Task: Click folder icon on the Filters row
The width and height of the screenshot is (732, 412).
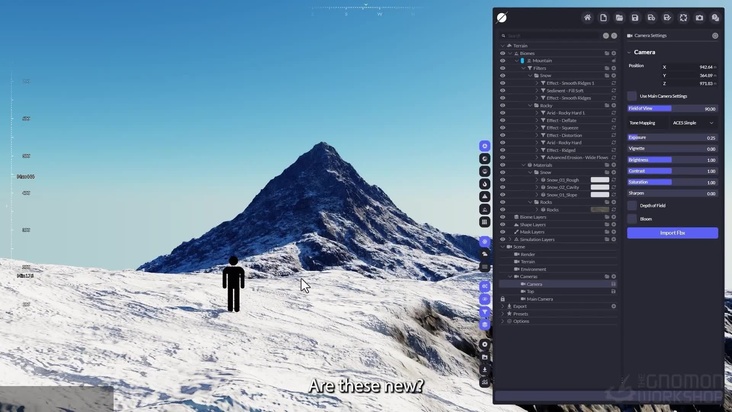Action: [607, 68]
